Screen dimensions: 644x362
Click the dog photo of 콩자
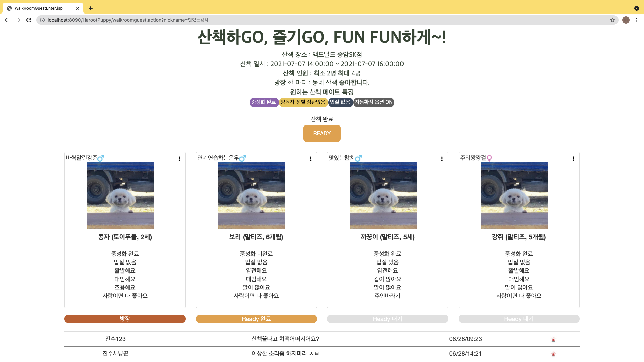click(121, 195)
